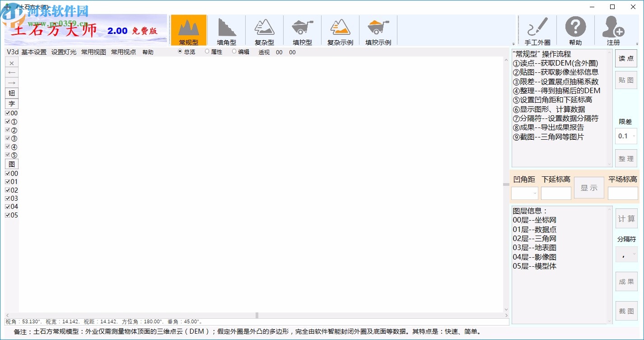Image resolution: width=644 pixels, height=340 pixels.
Task: Select the 属性 radio button
Action: coord(207,52)
